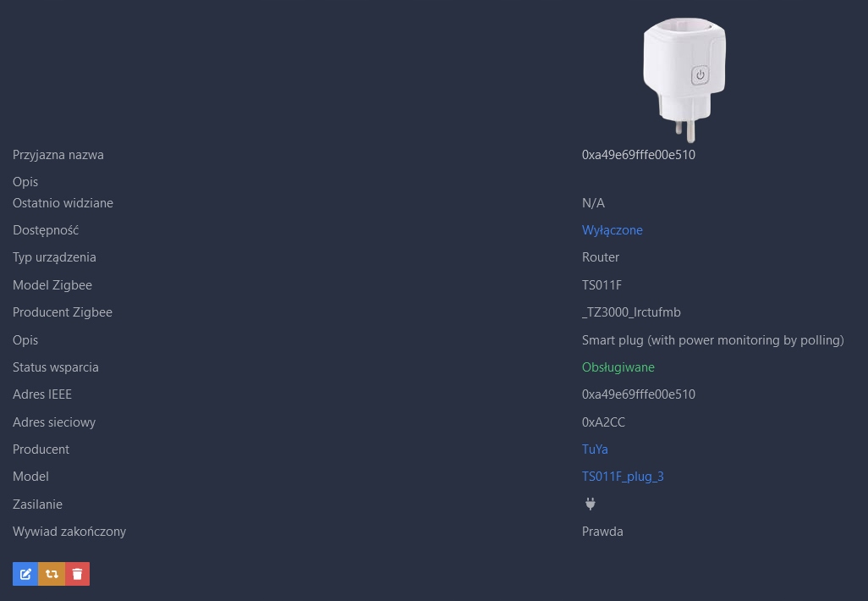
Task: Open the TS011F_plug_3 model link
Action: [623, 477]
